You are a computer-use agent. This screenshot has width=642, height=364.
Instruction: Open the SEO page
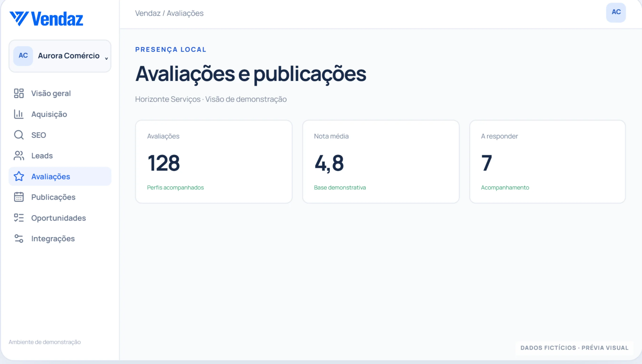(x=60, y=135)
